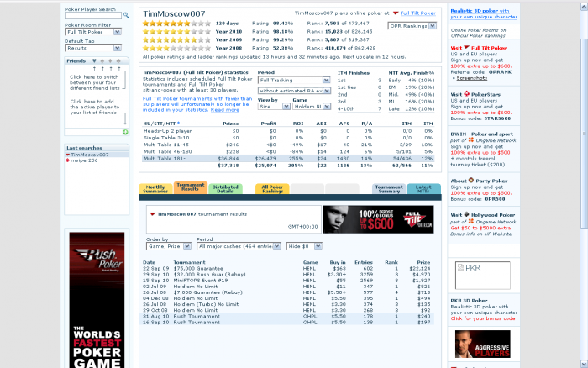The image size is (588, 368).
Task: Switch to the Tournament Results tab
Action: click(x=190, y=187)
